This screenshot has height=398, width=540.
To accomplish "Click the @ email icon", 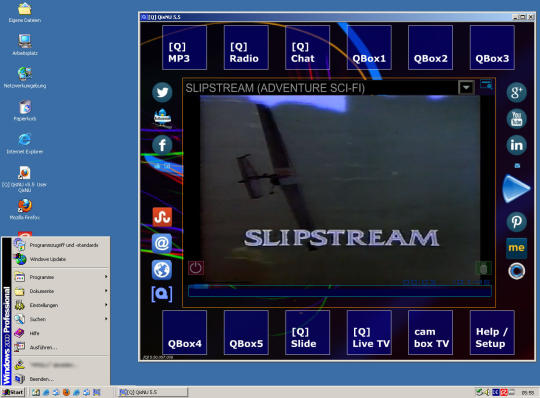I will pyautogui.click(x=162, y=243).
